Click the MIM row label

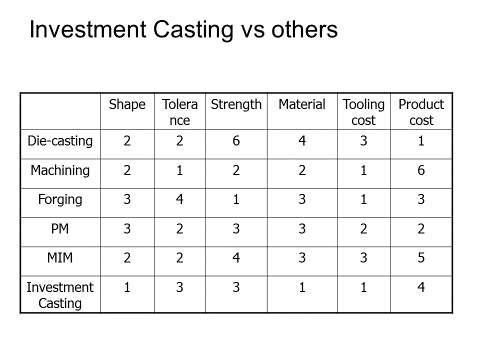coord(60,258)
